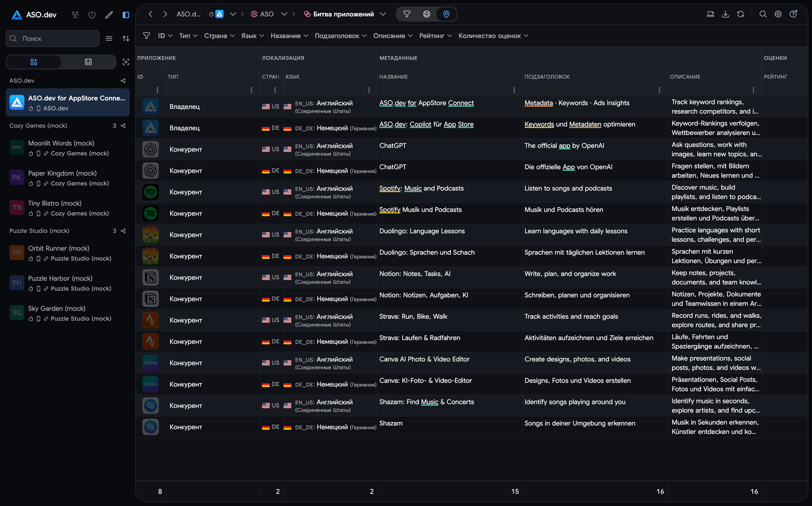Open the Название column options menu
The height and width of the screenshot is (506, 812).
click(514, 90)
